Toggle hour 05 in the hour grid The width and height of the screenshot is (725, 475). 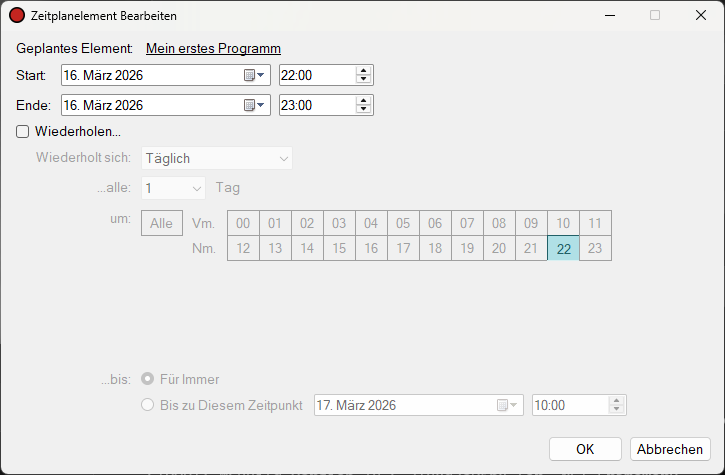[403, 223]
